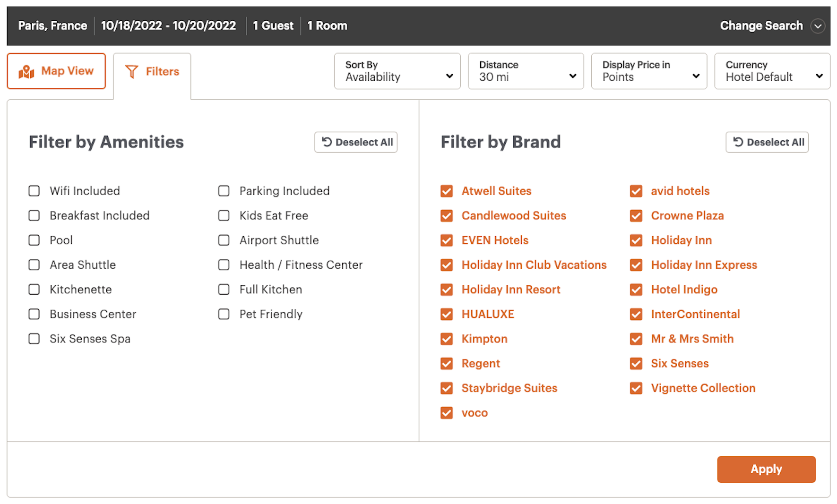Viewport: 837px width, 504px height.
Task: Check the Breakfast Included amenity
Action: (34, 215)
